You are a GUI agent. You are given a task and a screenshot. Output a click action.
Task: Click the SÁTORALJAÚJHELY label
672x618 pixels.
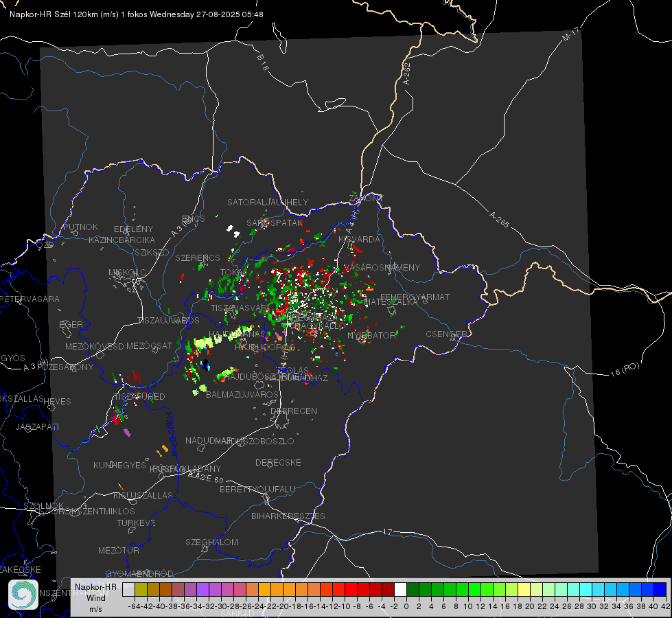(x=268, y=202)
